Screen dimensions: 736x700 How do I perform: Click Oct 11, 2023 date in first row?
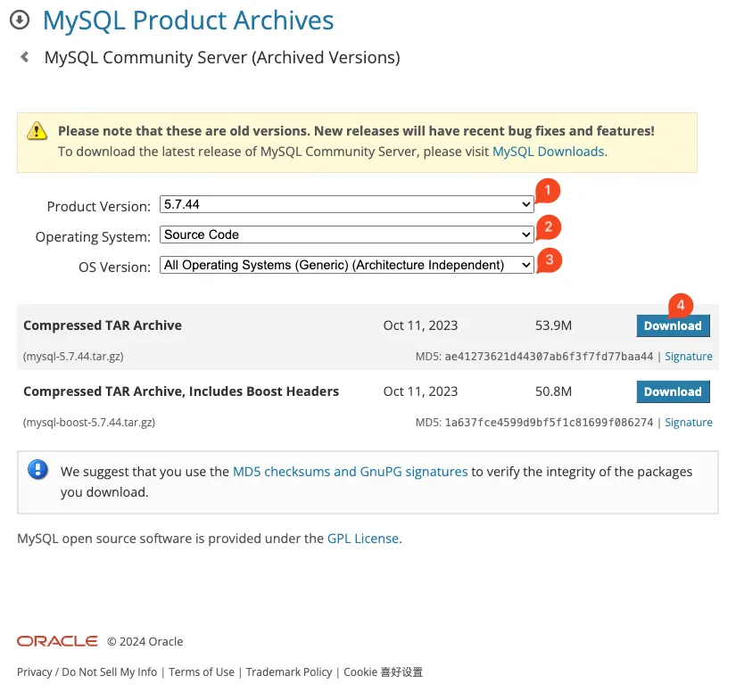pyautogui.click(x=420, y=325)
